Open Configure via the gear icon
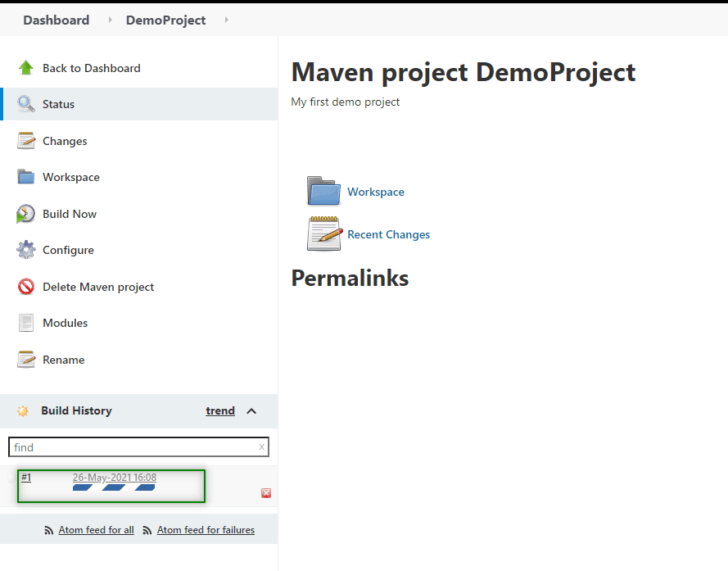Image resolution: width=728 pixels, height=571 pixels. pyautogui.click(x=25, y=250)
